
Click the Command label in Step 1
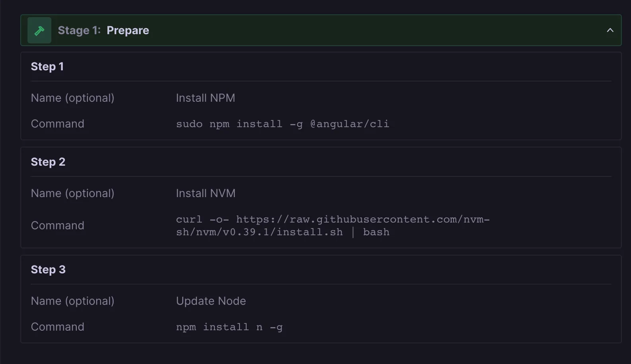pyautogui.click(x=57, y=124)
